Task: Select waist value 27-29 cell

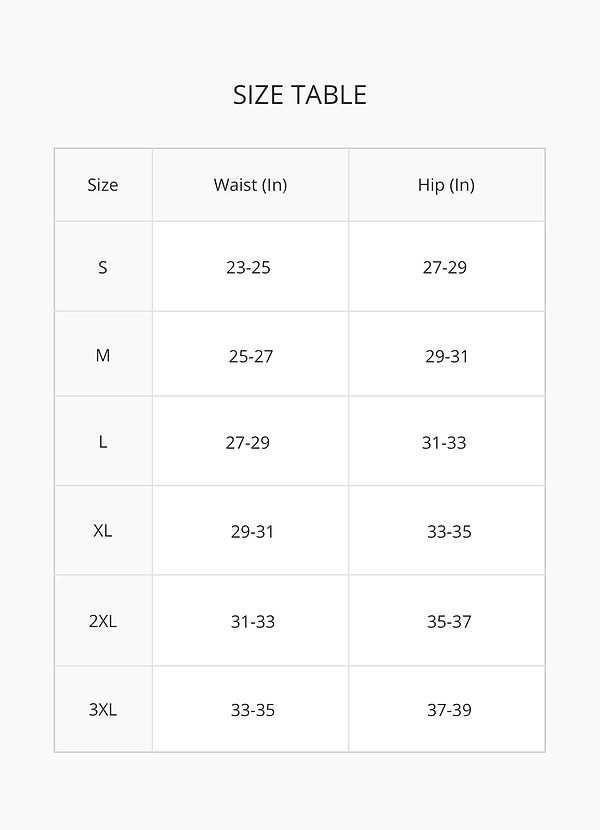Action: pos(248,442)
